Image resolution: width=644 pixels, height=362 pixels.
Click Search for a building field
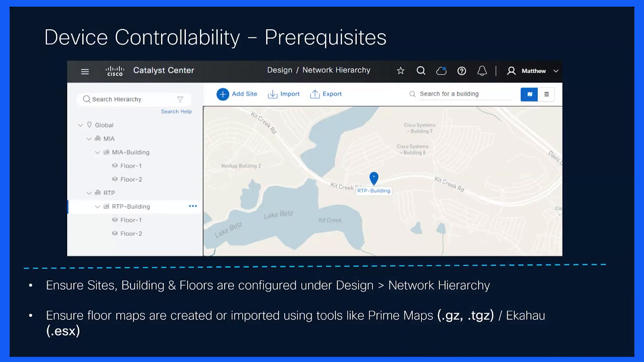click(460, 94)
